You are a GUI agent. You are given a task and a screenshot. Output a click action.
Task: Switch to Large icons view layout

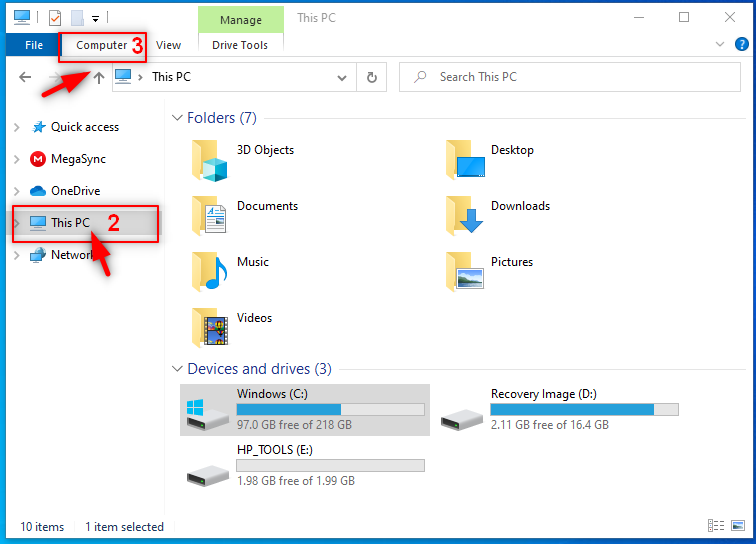coord(738,526)
